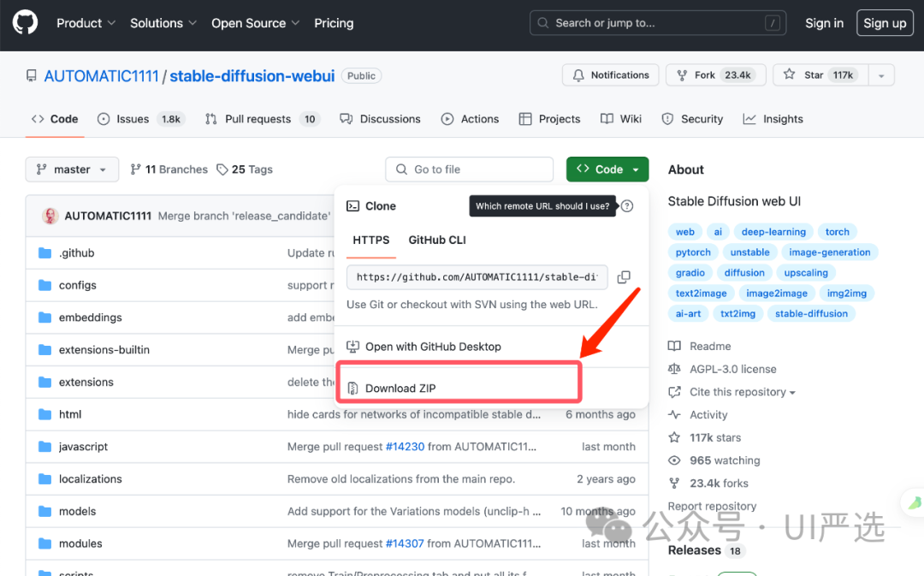Viewport: 924px width, 576px height.
Task: Open the AGPL-3.0 license link
Action: coord(722,369)
